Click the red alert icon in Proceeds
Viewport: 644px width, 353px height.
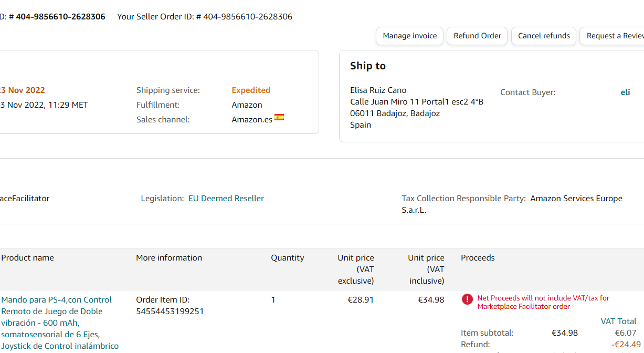tap(467, 299)
